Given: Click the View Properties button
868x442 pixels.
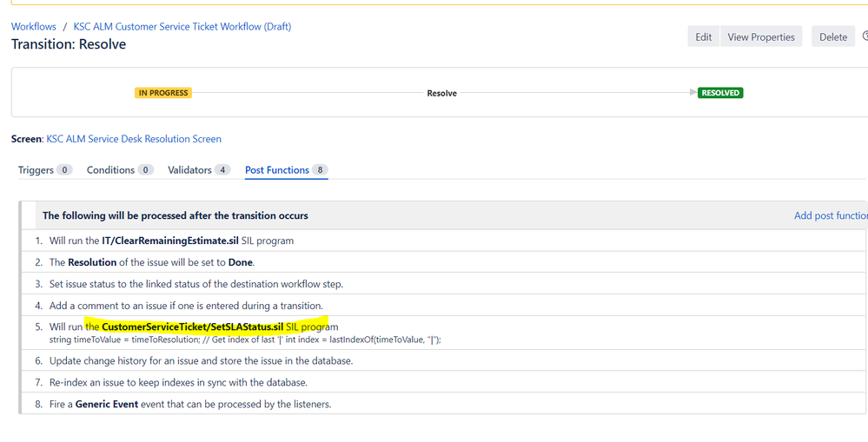Looking at the screenshot, I should [x=761, y=36].
